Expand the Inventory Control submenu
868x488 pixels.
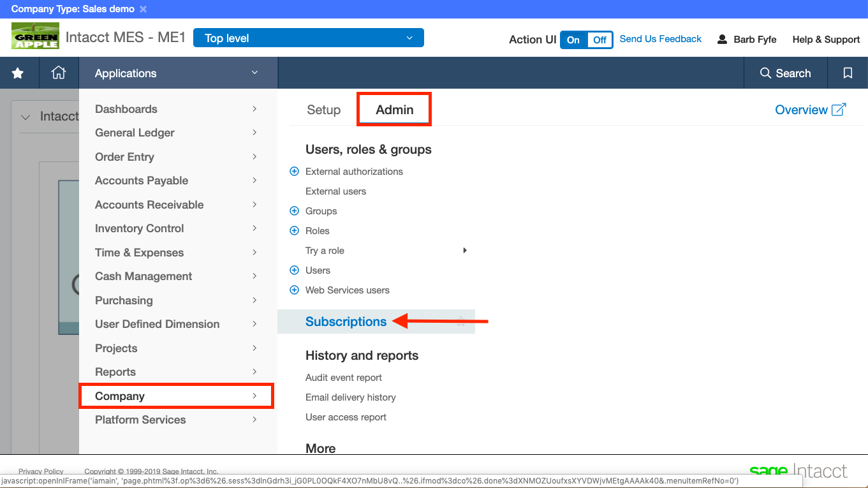[x=254, y=228]
